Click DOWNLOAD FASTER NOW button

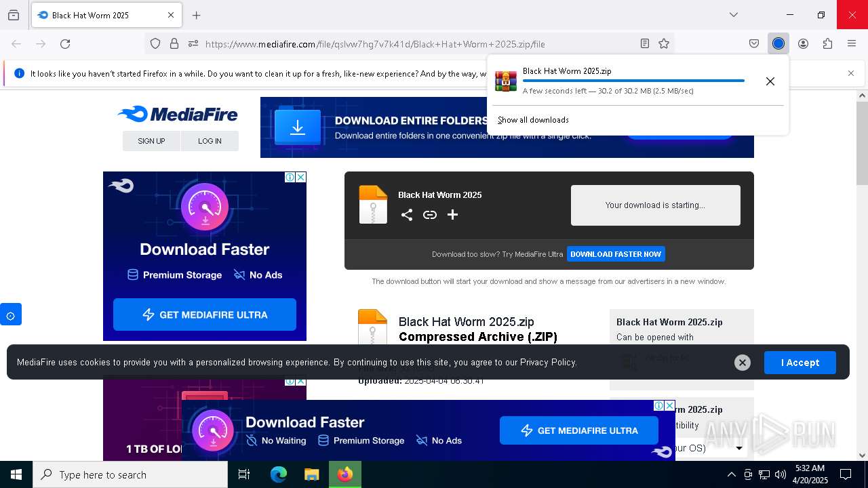pos(616,254)
